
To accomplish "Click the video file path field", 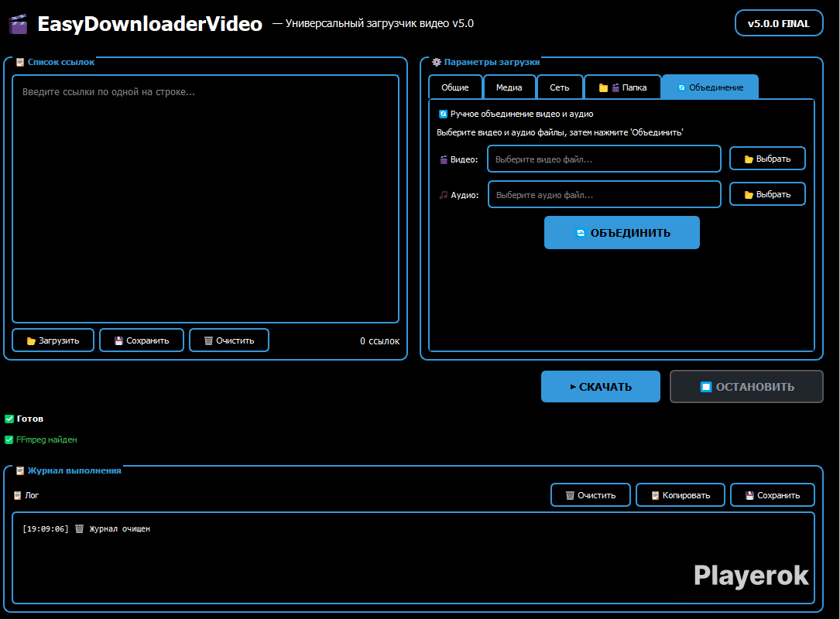I will point(604,159).
